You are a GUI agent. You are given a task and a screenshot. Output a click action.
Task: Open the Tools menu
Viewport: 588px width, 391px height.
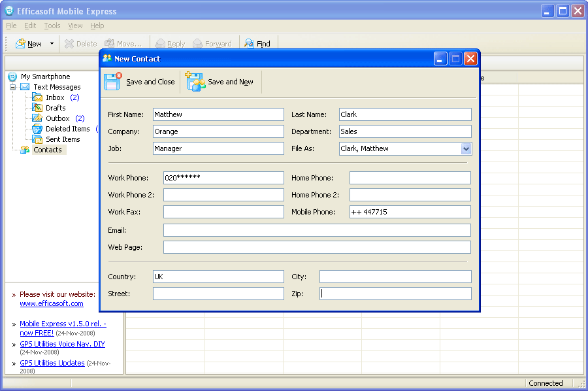click(x=52, y=25)
